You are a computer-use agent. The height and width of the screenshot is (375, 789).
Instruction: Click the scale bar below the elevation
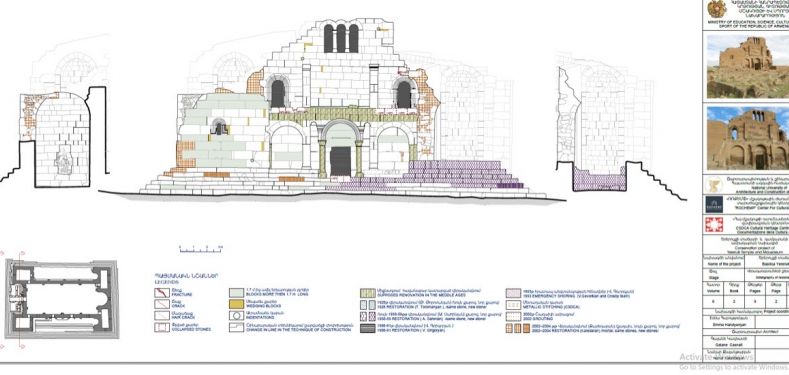[201, 249]
